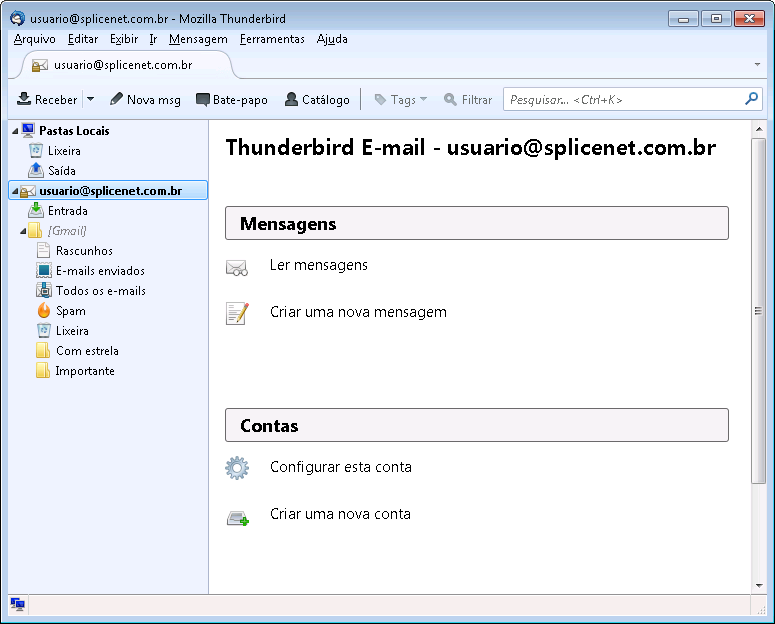This screenshot has height=624, width=775.
Task: Click the Ler mensagens link
Action: pos(319,265)
